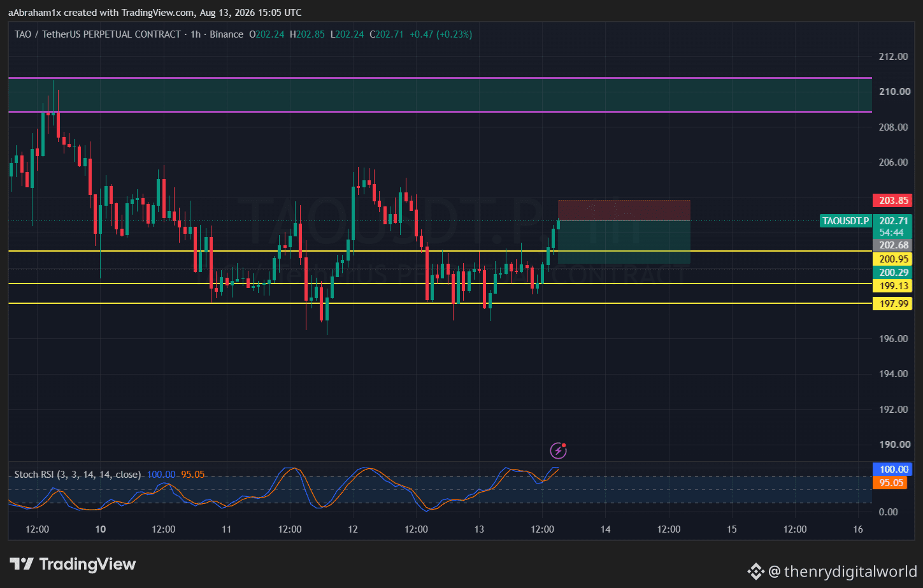Select the red stop-loss box of the short position
Screen dimensions: 923x588
[x=624, y=210]
